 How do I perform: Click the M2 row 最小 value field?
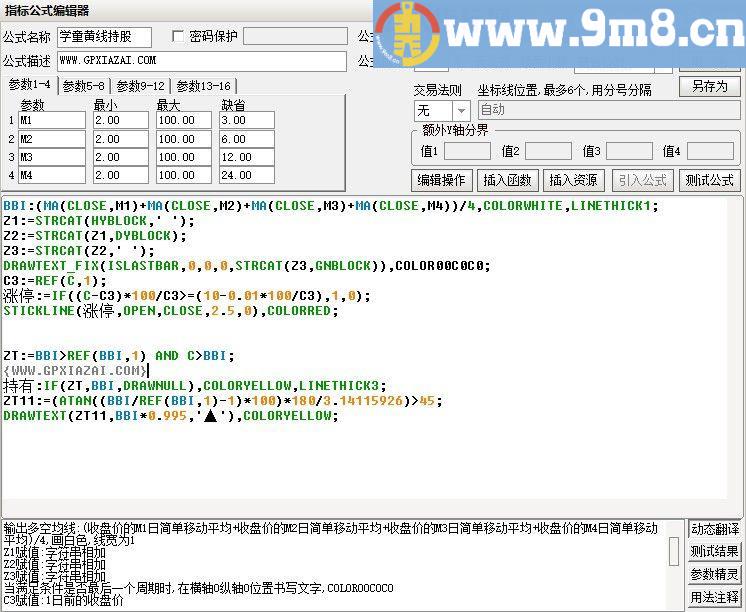(121, 139)
